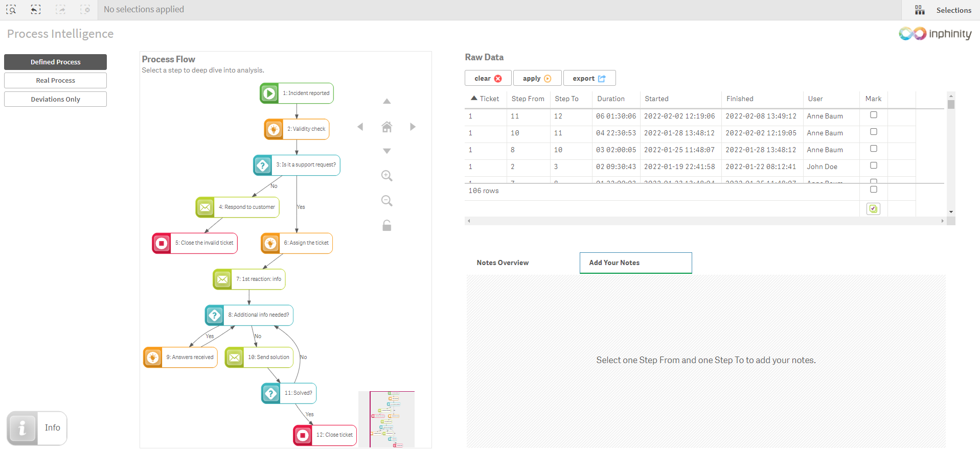Pan process flow left with arrow
The image size is (980, 453).
(x=360, y=127)
